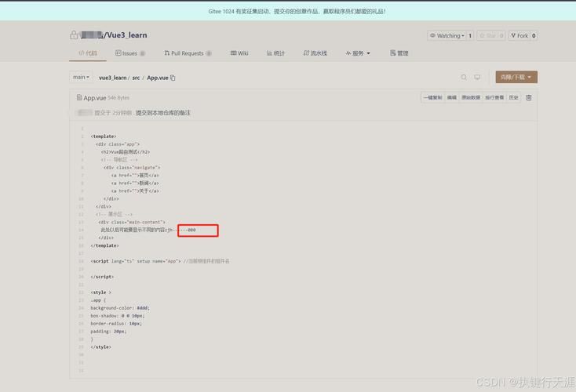This screenshot has width=576, height=392.
Task: Click the div class="main-content" code line
Action: (132, 222)
